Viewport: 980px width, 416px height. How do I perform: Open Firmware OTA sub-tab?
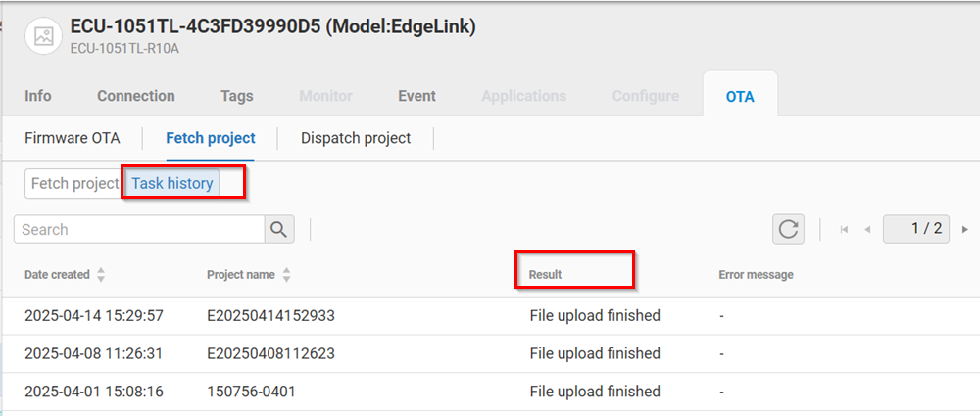pos(73,138)
